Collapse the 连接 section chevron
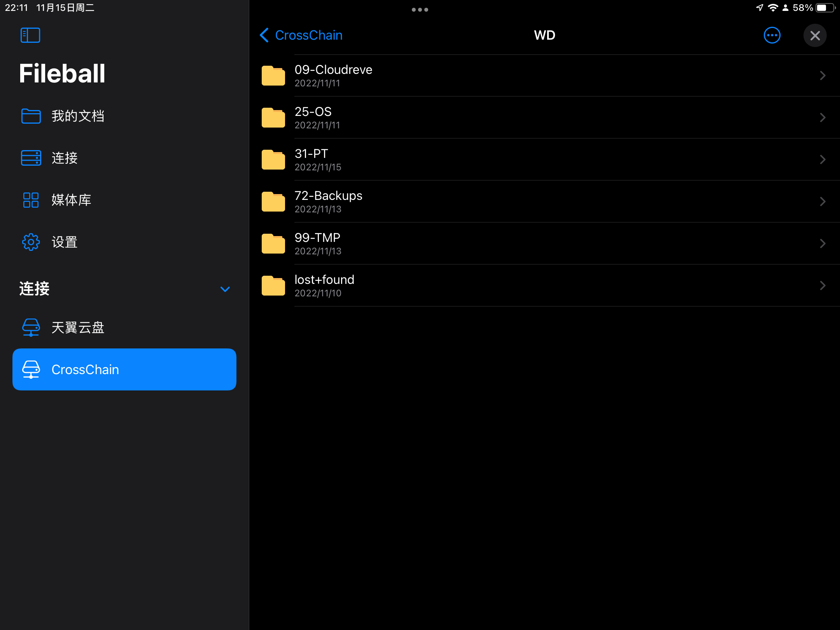 [x=225, y=289]
